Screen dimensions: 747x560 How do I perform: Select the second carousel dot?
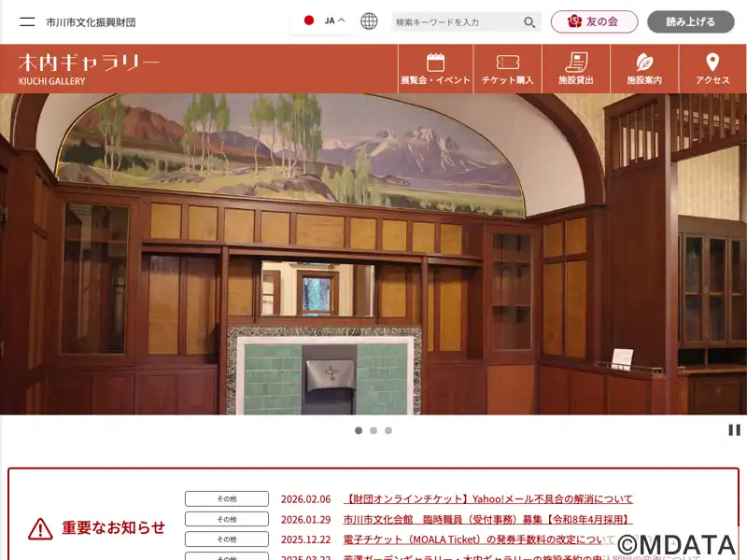(x=373, y=430)
